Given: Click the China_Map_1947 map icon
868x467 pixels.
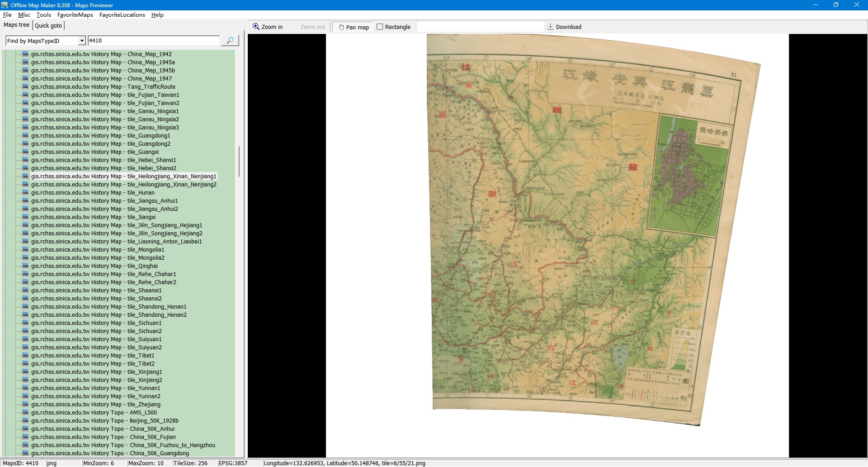Looking at the screenshot, I should (25, 78).
